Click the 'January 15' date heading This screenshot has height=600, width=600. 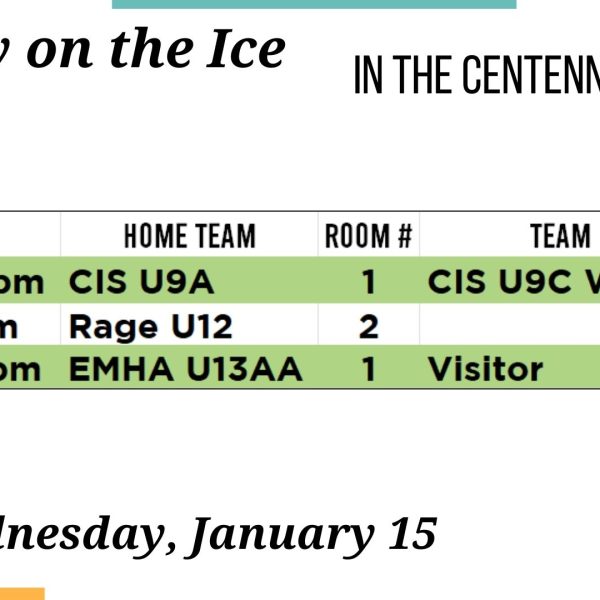point(313,536)
